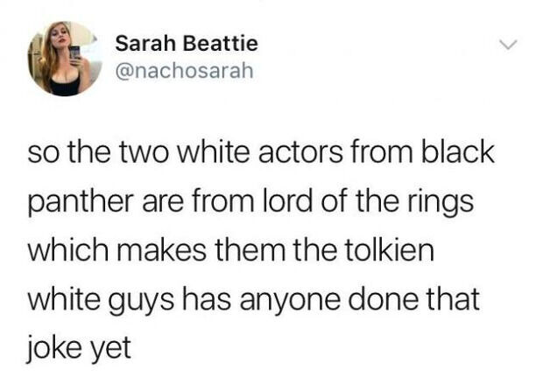Open the Sarah Beattie display name link
Viewport: 543px width, 392px height.
pyautogui.click(x=187, y=44)
